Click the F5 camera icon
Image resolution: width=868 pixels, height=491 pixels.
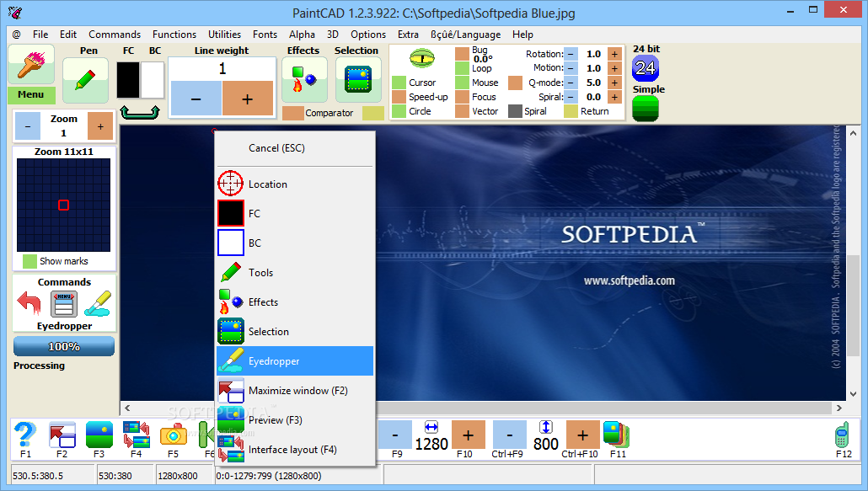(x=174, y=435)
